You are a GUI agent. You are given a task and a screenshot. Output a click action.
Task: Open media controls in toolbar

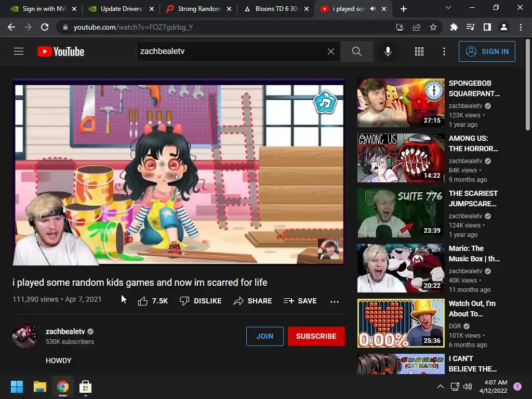pyautogui.click(x=470, y=27)
